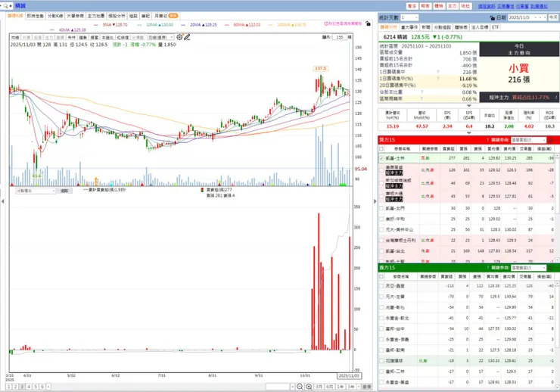
Task: Switch to the 即時走勢 tab
Action: point(35,16)
